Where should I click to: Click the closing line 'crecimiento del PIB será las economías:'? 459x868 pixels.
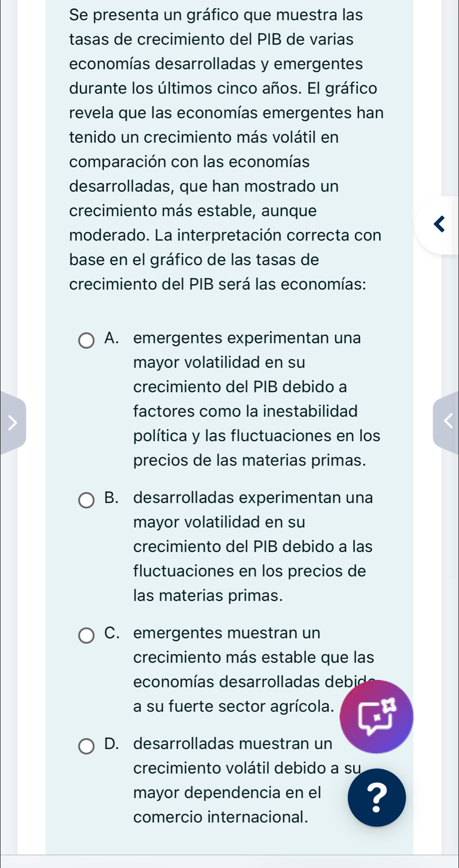[x=217, y=284]
